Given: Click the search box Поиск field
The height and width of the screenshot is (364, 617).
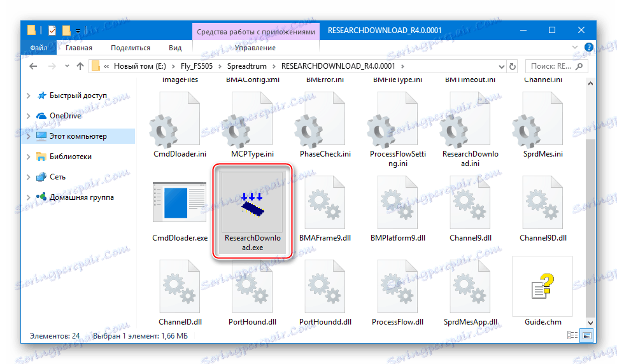Looking at the screenshot, I should coord(557,66).
